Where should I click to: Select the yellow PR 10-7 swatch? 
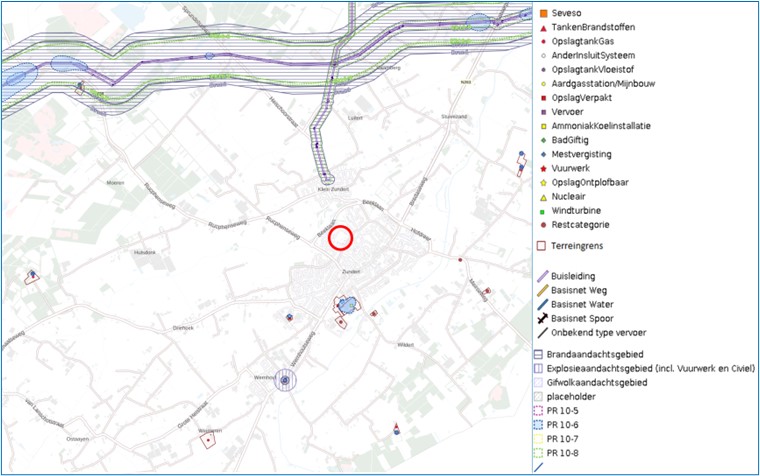pos(538,439)
